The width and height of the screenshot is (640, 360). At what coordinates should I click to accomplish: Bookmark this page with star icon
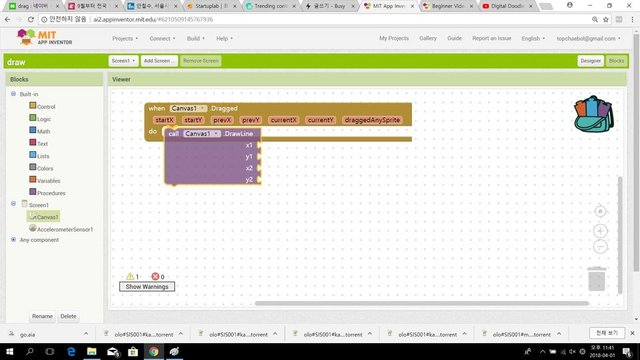point(606,19)
